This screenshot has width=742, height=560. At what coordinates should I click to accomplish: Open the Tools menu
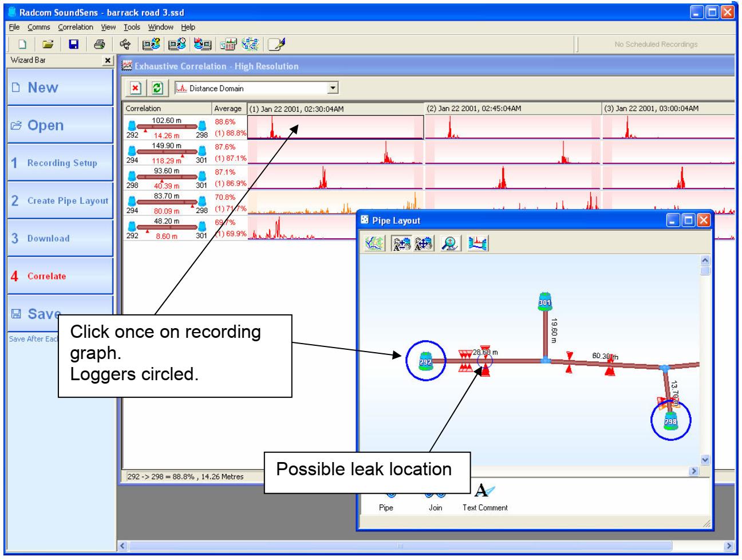pos(132,27)
